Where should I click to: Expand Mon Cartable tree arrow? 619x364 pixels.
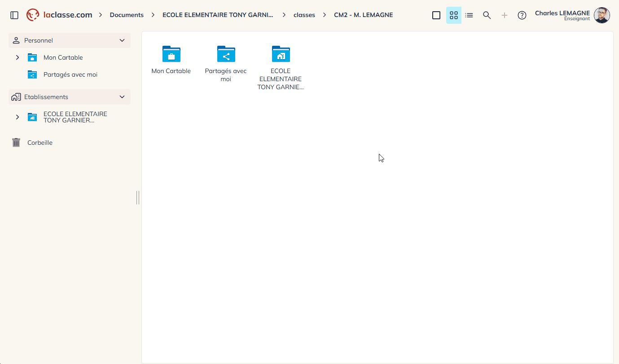point(18,57)
